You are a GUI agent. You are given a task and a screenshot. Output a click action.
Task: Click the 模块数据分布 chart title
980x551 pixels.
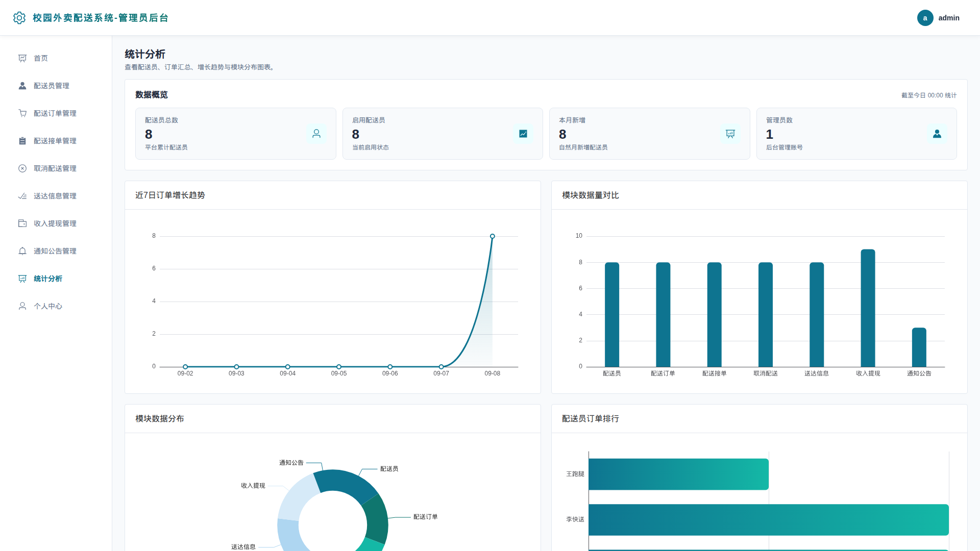(160, 419)
